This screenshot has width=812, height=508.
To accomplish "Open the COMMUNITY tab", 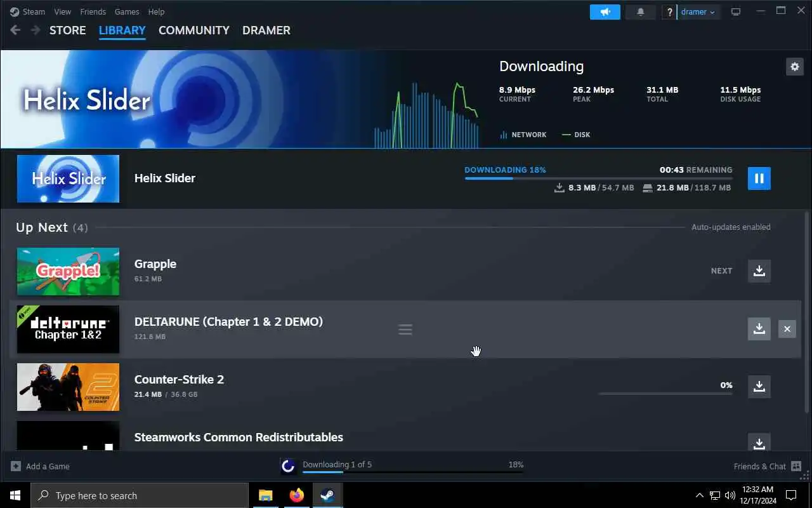I will pos(194,30).
